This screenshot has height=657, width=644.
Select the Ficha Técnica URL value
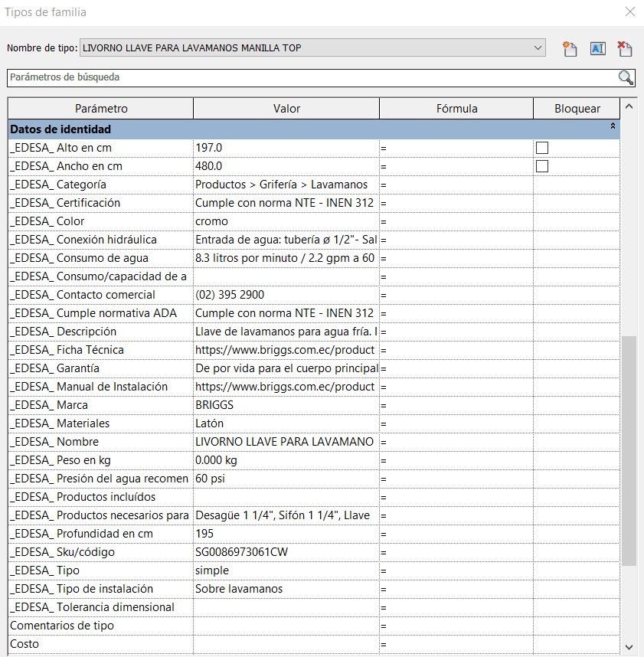(286, 350)
